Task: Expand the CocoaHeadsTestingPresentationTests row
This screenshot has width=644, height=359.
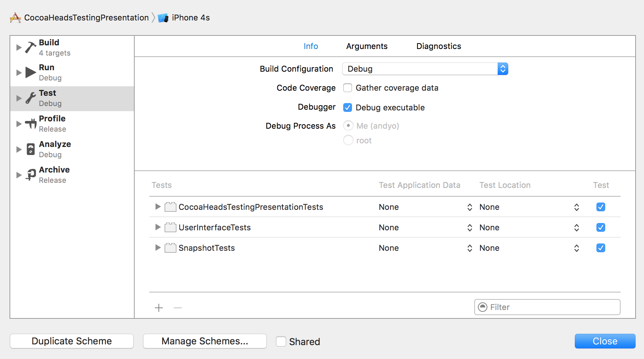Action: click(x=158, y=207)
